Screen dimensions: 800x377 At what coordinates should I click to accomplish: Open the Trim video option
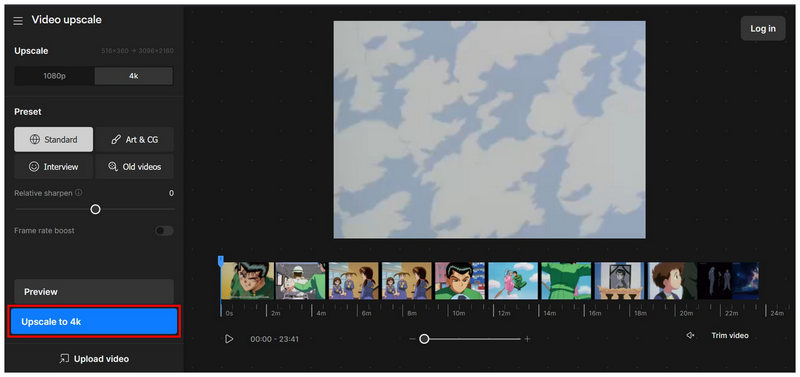730,335
